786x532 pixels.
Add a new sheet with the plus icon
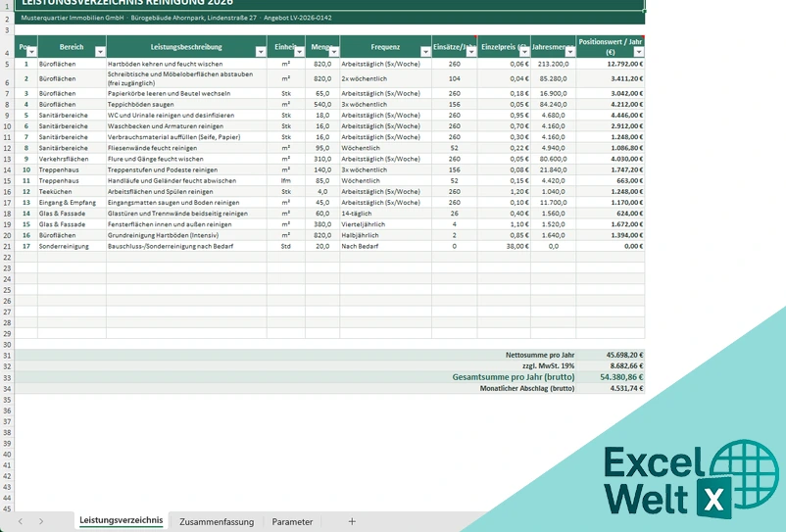352,521
